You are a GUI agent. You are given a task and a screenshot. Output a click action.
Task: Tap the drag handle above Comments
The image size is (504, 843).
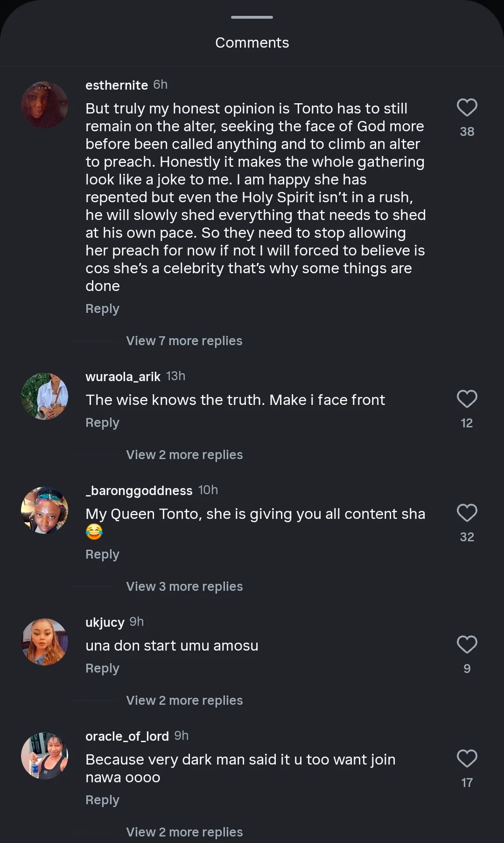tap(252, 17)
